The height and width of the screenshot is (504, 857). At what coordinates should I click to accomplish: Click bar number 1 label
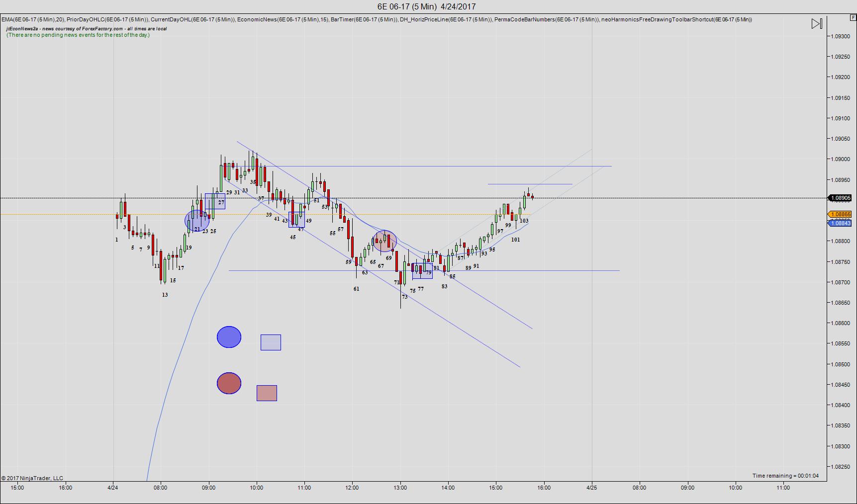pyautogui.click(x=117, y=240)
